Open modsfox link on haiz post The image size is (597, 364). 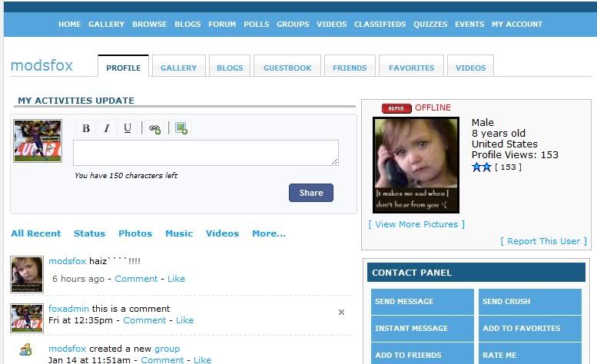68,261
